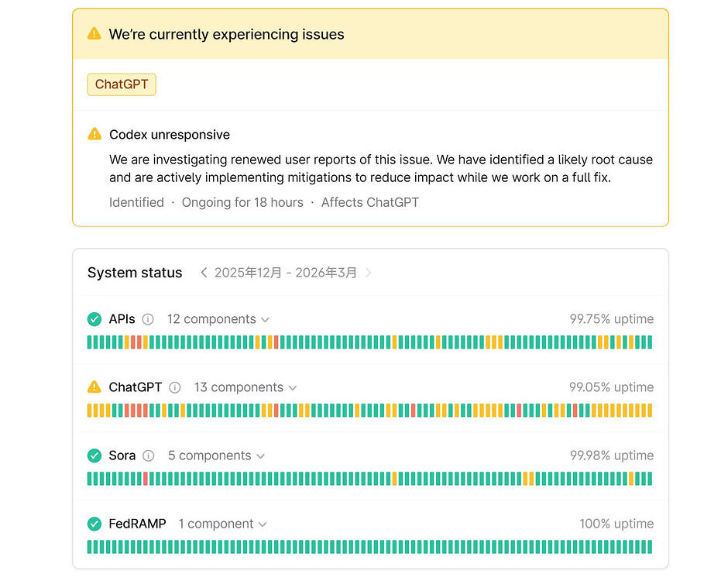Click the green check icon beside FedRAMP
Viewport: 728px width, 581px height.
pyautogui.click(x=94, y=524)
